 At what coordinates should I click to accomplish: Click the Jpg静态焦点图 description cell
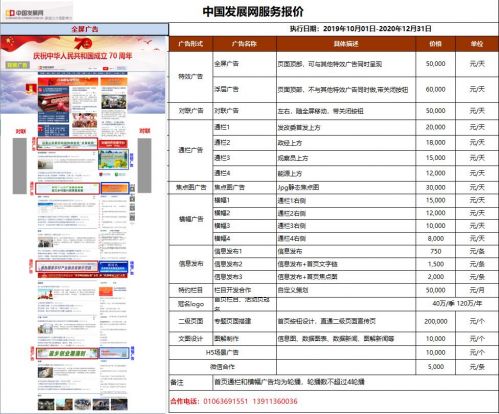(x=346, y=187)
